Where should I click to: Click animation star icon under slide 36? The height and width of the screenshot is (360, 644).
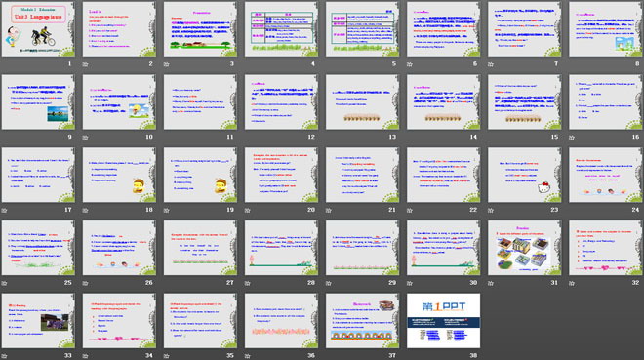[248, 356]
